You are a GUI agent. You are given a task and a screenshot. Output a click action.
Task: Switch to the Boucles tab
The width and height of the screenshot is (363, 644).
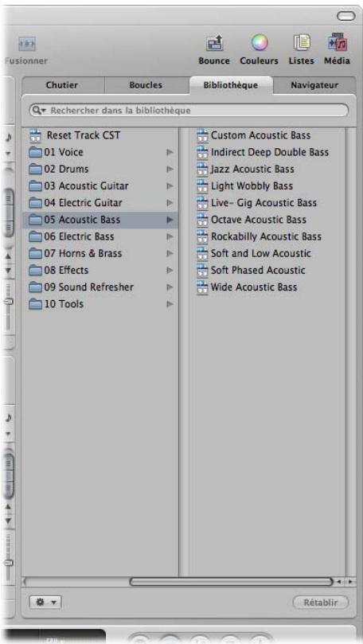pyautogui.click(x=146, y=85)
